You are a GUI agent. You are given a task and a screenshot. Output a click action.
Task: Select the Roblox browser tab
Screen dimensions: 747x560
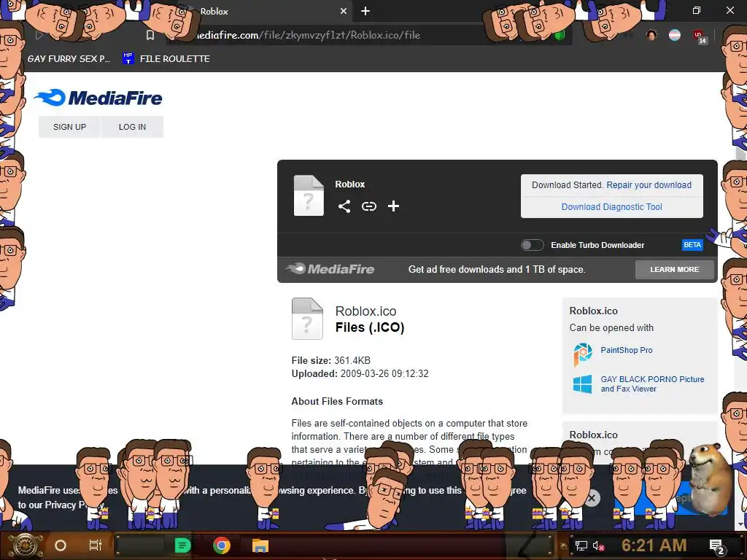[x=267, y=11]
